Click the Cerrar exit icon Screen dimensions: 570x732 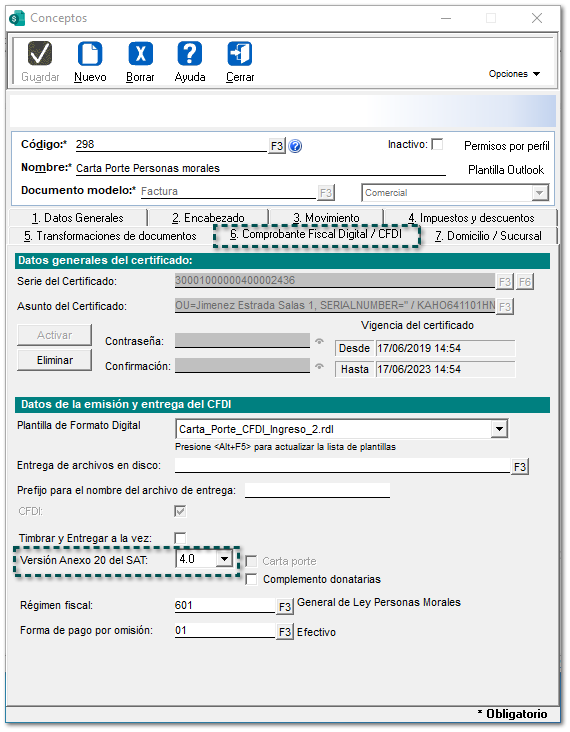239,53
